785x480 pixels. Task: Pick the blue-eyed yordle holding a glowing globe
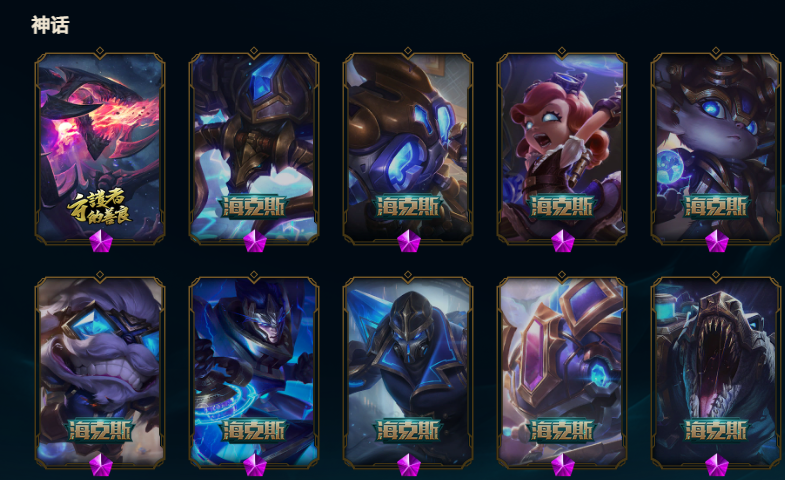pos(716,148)
